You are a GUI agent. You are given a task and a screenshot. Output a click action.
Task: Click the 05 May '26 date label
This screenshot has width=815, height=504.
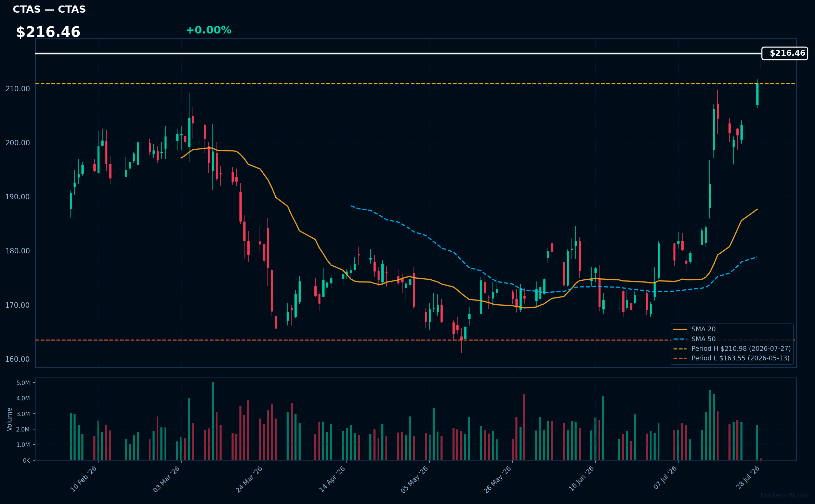[415, 479]
